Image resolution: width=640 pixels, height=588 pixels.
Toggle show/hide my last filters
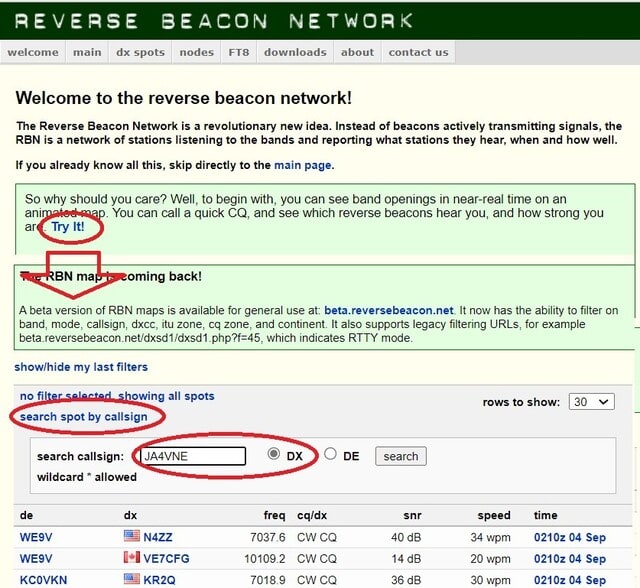[81, 367]
